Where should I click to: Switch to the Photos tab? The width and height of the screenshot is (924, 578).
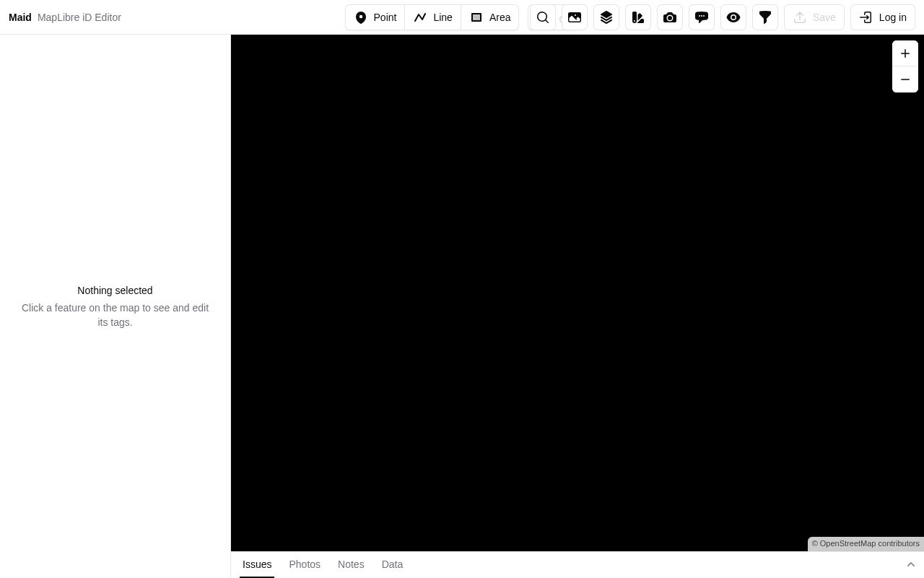[305, 564]
